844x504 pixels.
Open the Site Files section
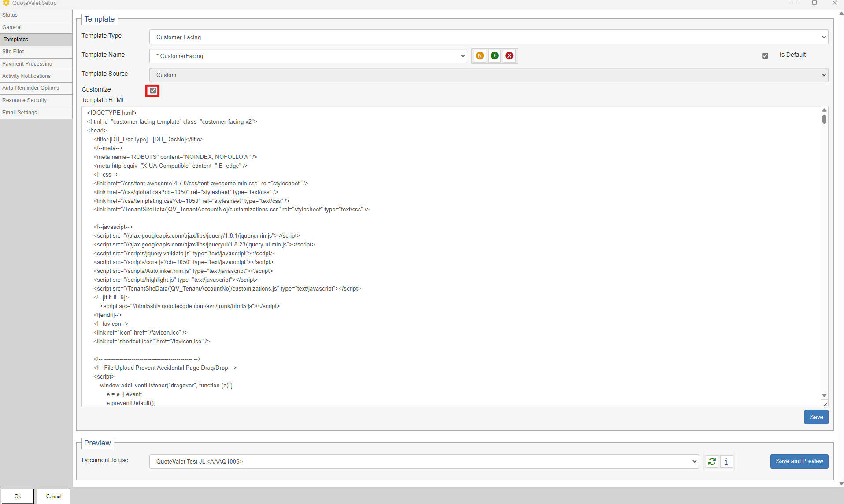click(x=36, y=52)
